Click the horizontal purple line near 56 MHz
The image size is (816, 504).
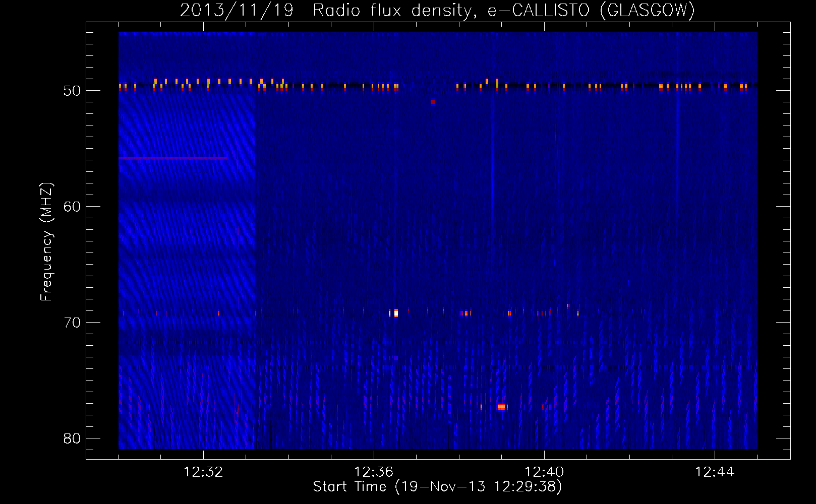point(173,158)
